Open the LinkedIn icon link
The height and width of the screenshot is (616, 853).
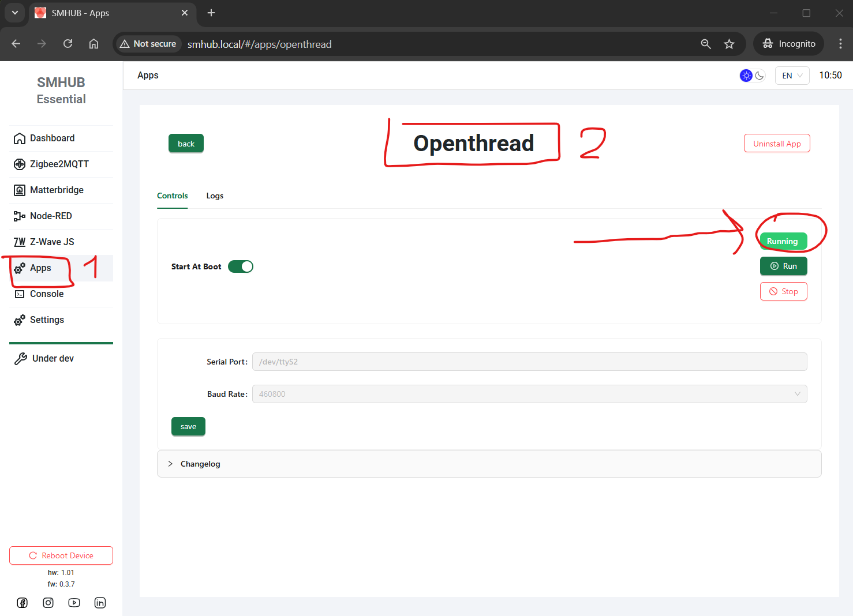tap(100, 603)
